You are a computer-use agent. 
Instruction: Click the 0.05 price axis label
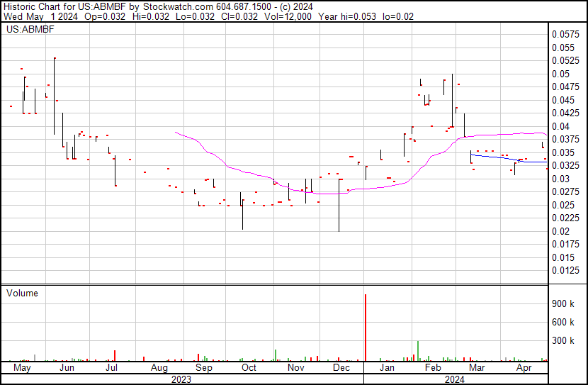(560, 74)
